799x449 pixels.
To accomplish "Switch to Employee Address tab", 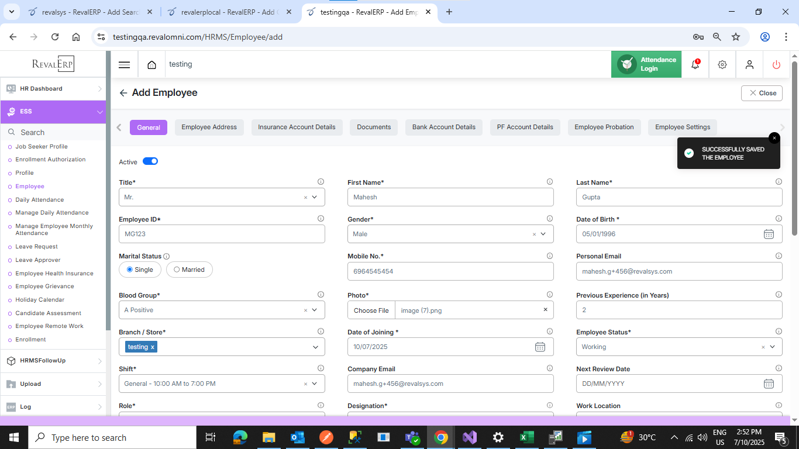I will click(x=209, y=127).
